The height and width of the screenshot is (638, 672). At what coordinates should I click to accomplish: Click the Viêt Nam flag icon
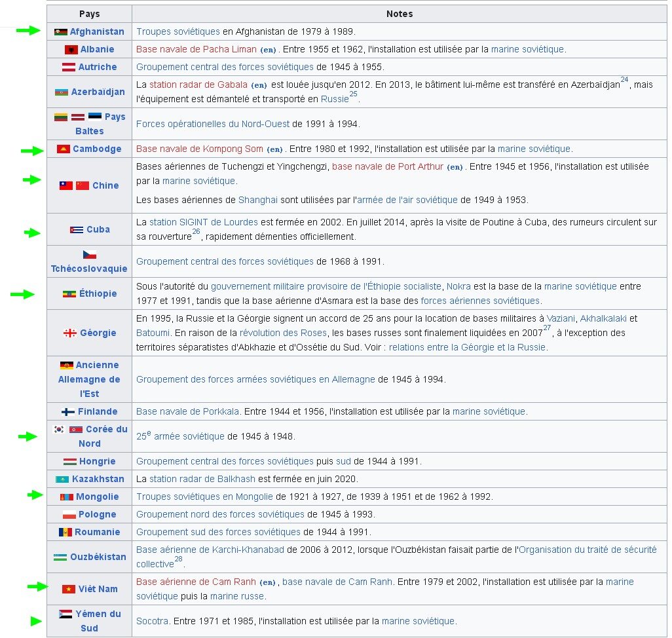[x=69, y=590]
